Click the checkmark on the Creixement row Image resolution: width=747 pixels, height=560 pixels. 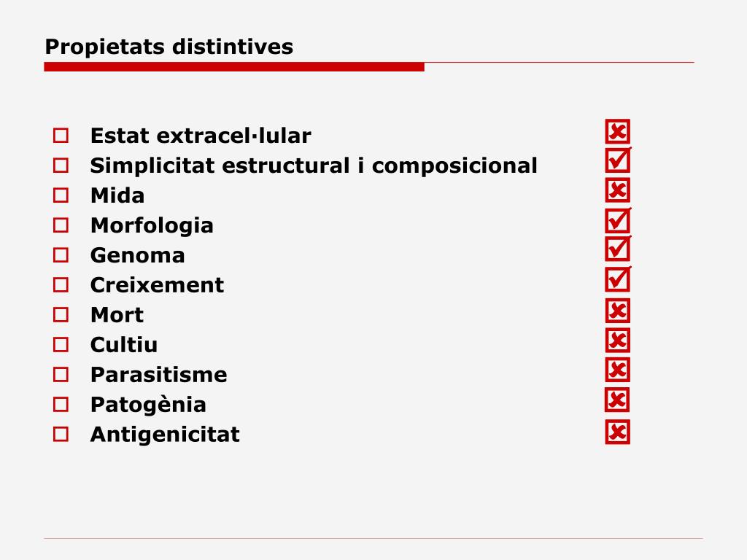click(x=618, y=279)
